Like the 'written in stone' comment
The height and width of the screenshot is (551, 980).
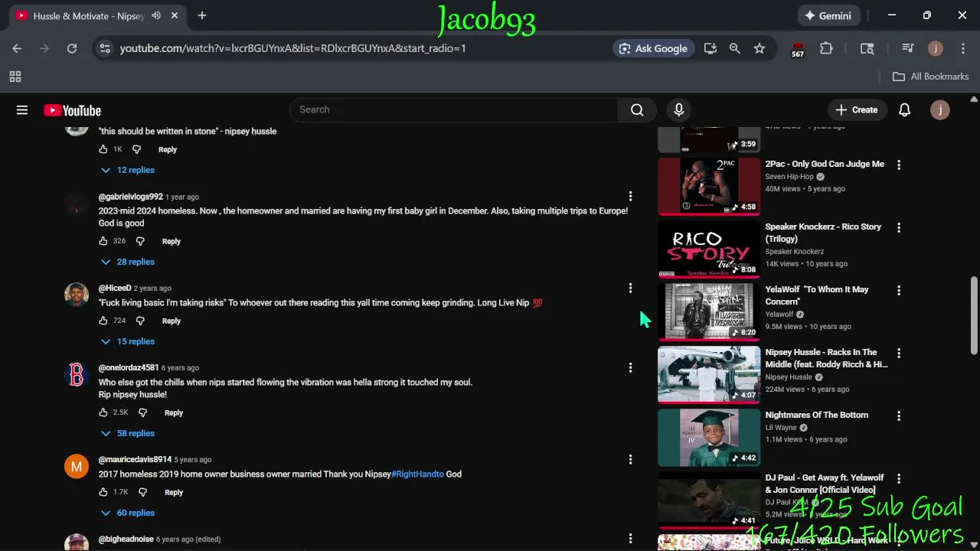(x=103, y=149)
